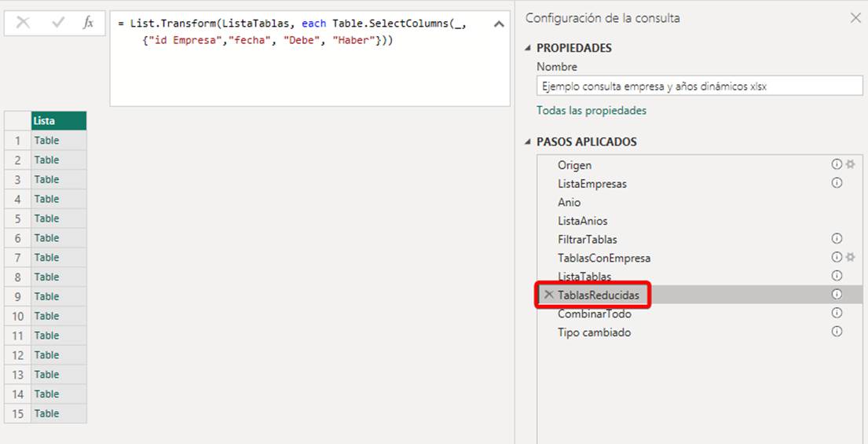
Task: Close the Configuración de la consulta pane
Action: pyautogui.click(x=855, y=18)
